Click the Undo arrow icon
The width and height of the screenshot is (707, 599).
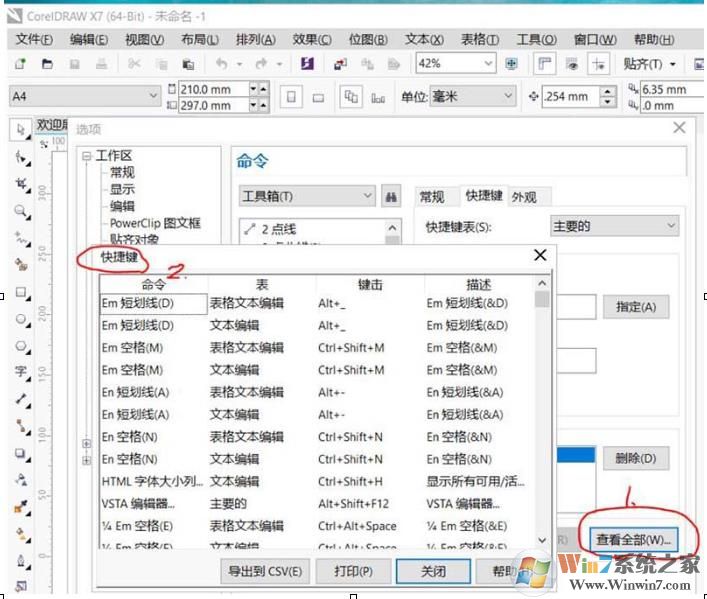pos(221,64)
